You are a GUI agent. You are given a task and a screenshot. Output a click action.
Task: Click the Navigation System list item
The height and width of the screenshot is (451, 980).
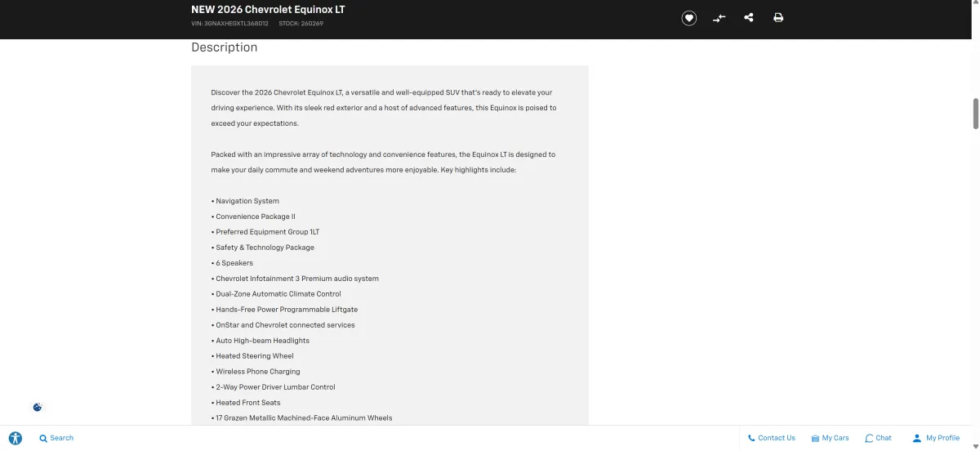click(247, 201)
